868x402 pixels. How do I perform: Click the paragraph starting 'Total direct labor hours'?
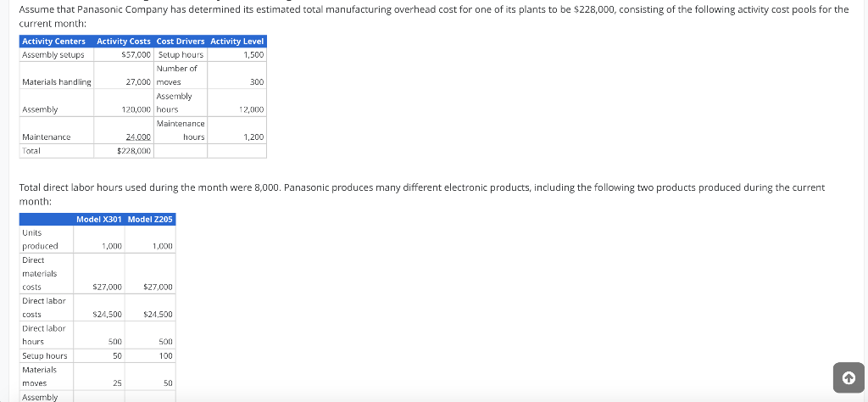[x=422, y=194]
